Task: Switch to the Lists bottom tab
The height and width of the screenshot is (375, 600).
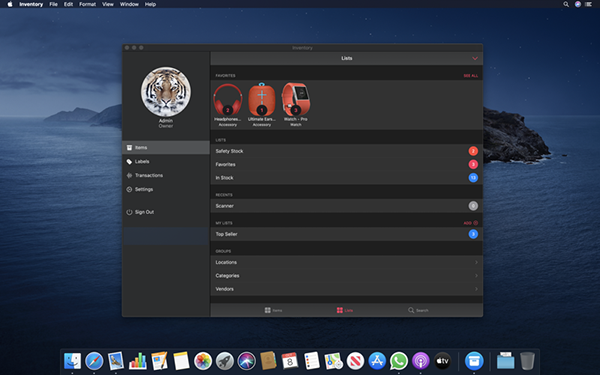Action: tap(345, 310)
